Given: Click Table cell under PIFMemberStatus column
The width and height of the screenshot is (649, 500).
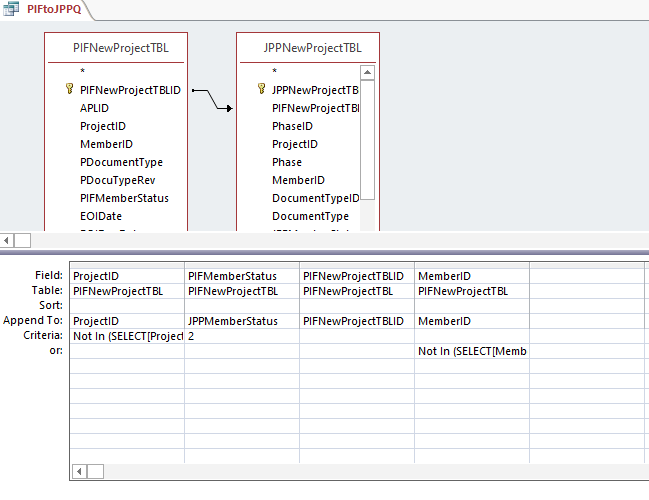Looking at the screenshot, I should (242, 291).
